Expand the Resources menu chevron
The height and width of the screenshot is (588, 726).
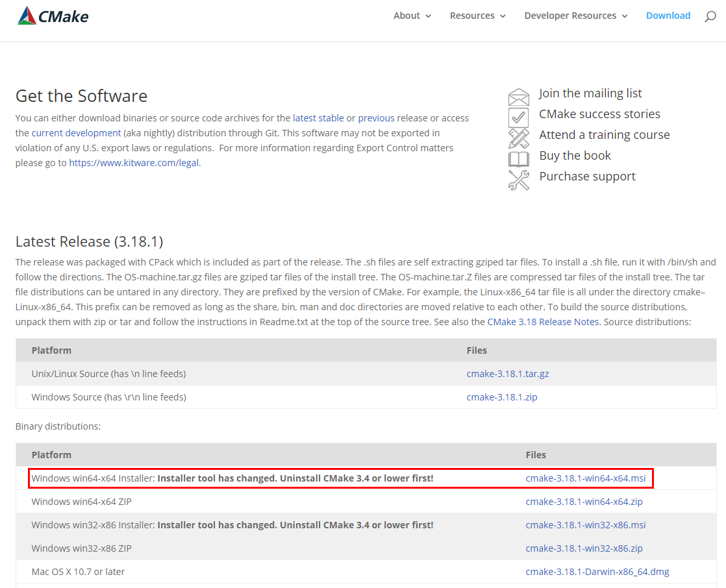[503, 16]
